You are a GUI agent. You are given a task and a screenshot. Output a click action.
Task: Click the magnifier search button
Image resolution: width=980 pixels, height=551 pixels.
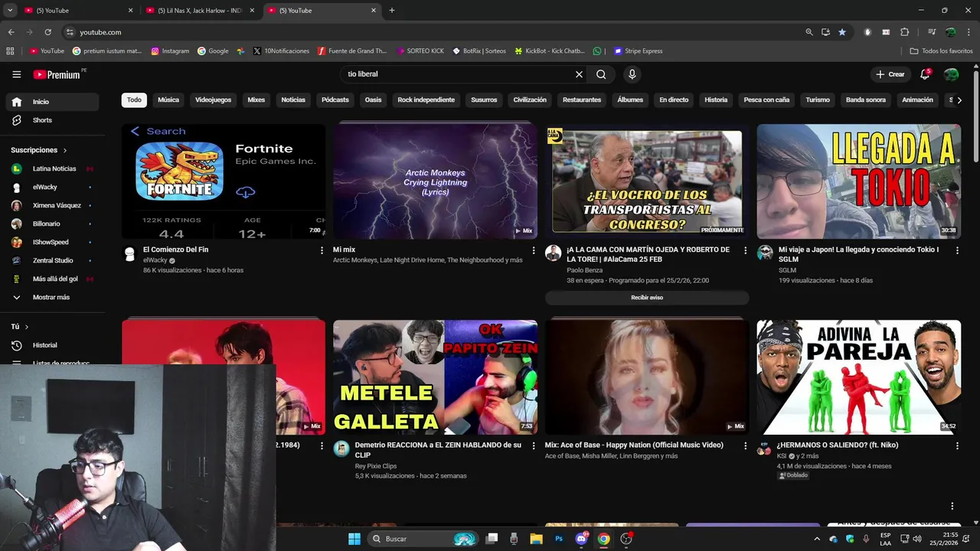(x=601, y=74)
